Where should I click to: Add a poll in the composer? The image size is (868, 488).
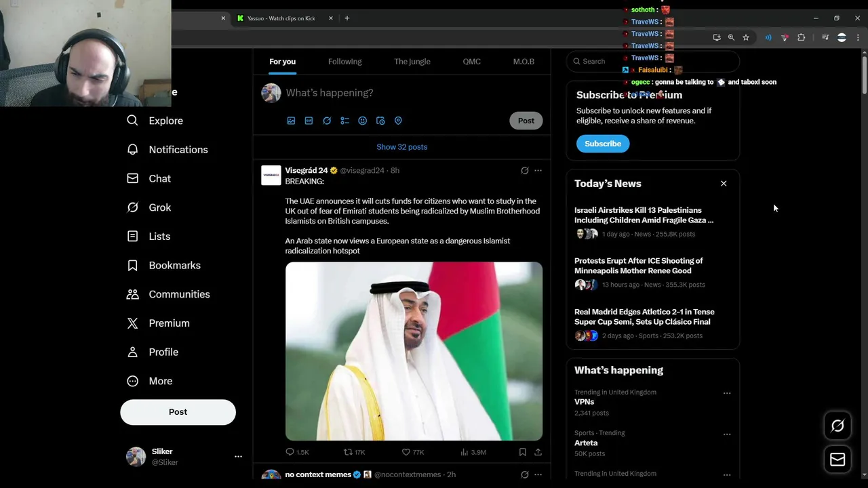[x=344, y=121]
